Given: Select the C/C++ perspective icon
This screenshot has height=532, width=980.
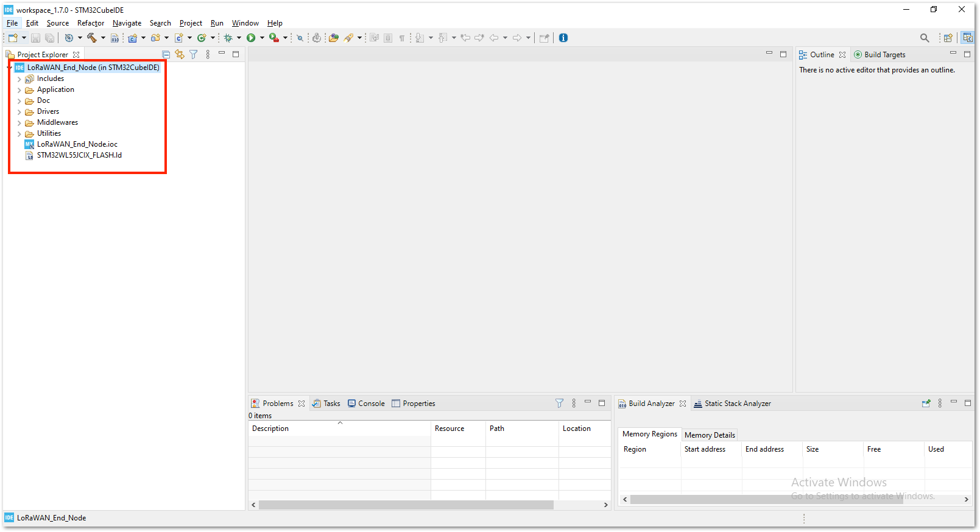Looking at the screenshot, I should pyautogui.click(x=967, y=38).
